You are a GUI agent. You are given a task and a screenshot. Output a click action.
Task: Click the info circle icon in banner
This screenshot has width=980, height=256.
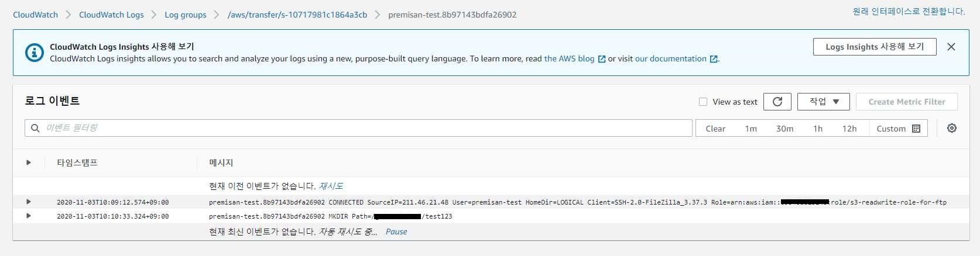pyautogui.click(x=34, y=53)
